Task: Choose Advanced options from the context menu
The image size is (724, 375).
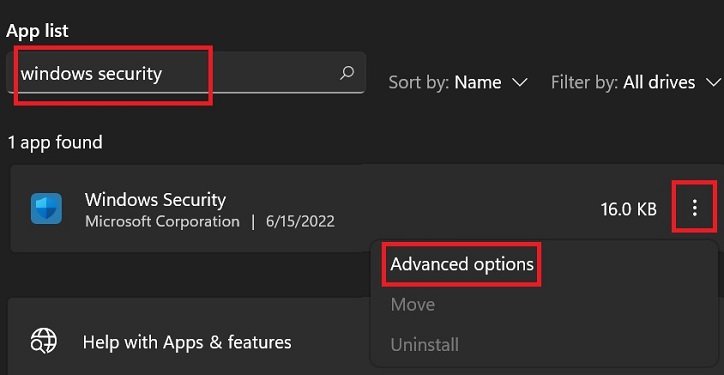Action: (462, 264)
